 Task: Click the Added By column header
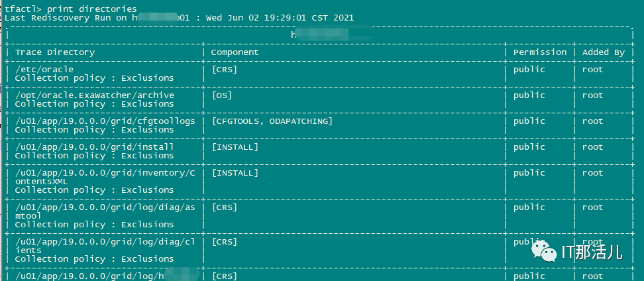pyautogui.click(x=604, y=52)
